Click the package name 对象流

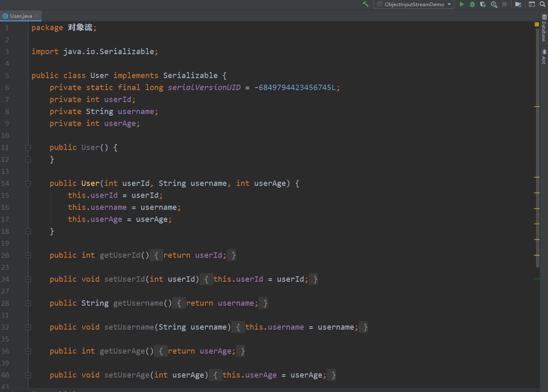tap(80, 28)
